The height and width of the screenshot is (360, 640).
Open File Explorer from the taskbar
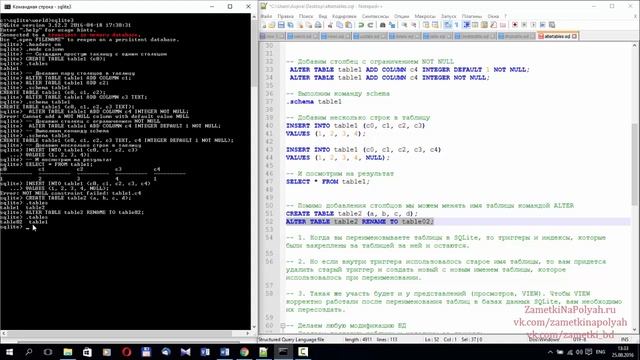(68, 352)
